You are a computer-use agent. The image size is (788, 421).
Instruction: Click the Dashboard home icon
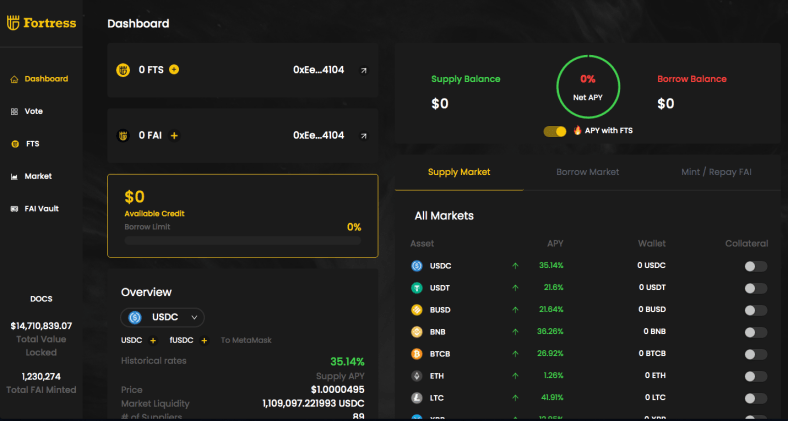pos(14,79)
